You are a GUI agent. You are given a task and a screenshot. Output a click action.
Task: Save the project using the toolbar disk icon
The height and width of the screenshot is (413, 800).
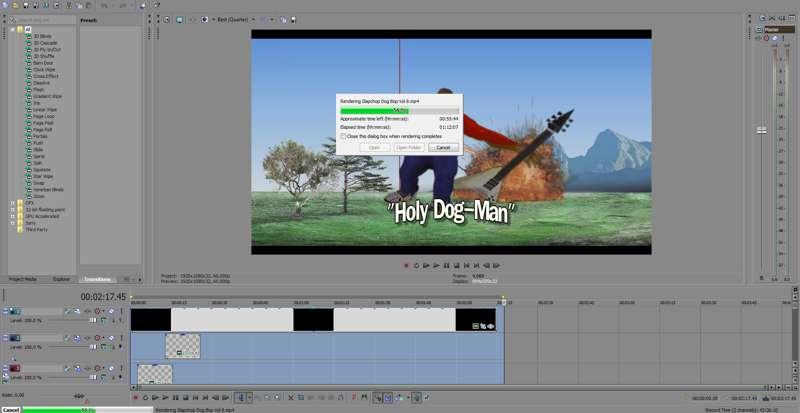click(x=26, y=5)
